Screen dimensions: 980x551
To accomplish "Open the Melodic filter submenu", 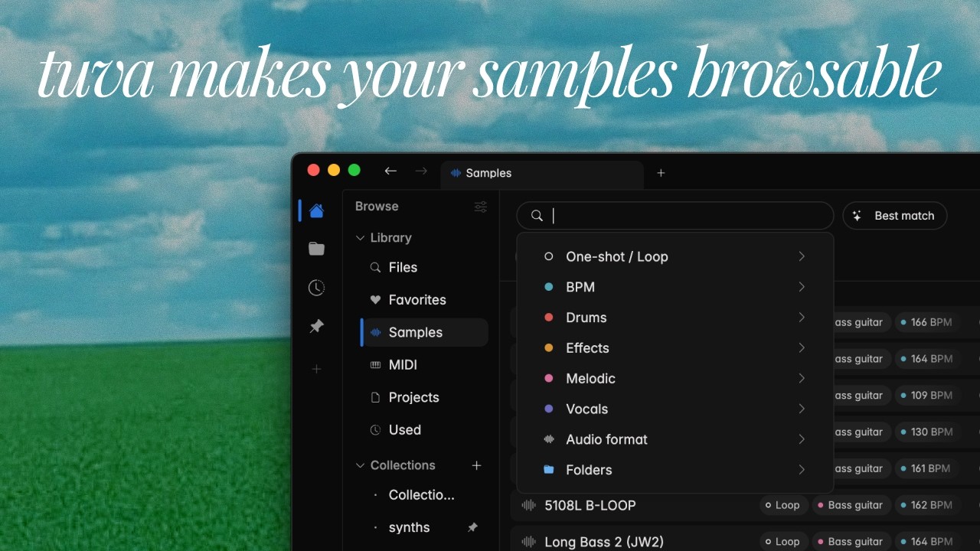I will tap(675, 379).
